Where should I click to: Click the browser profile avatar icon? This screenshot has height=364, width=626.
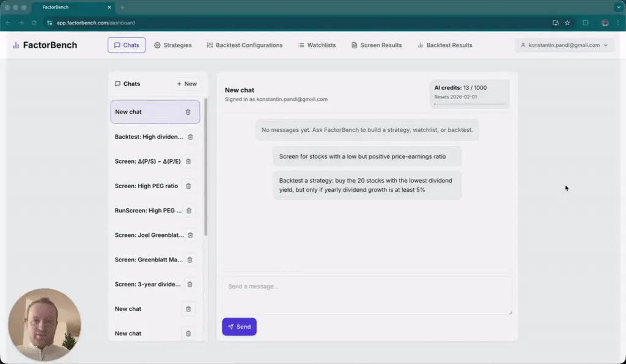click(605, 23)
